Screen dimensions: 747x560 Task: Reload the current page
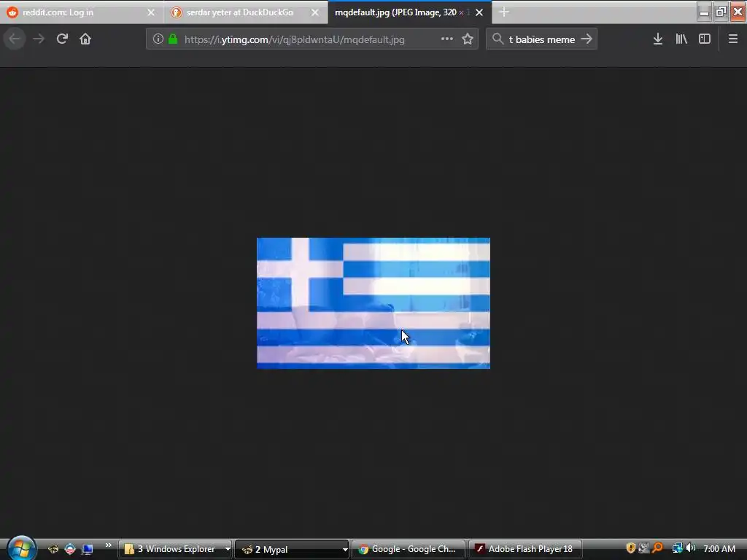(x=62, y=39)
